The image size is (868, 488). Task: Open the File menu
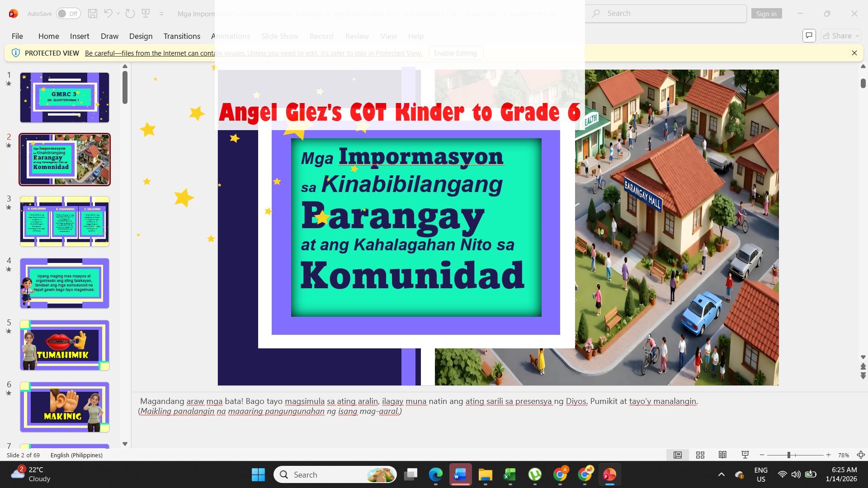pyautogui.click(x=17, y=36)
